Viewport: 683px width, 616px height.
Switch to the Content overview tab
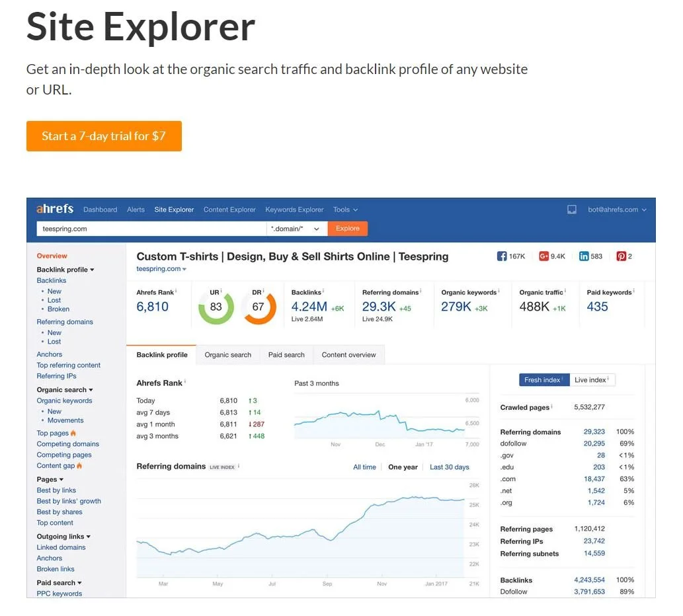349,355
